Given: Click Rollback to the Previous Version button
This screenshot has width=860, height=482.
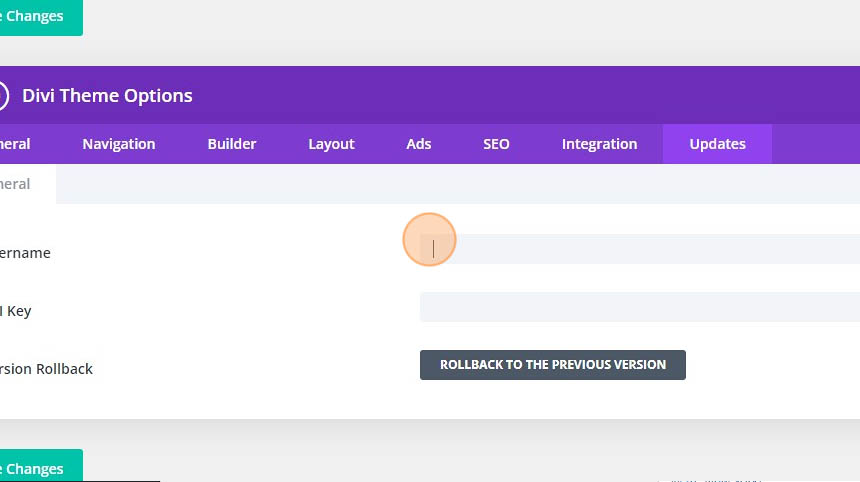Looking at the screenshot, I should (553, 365).
